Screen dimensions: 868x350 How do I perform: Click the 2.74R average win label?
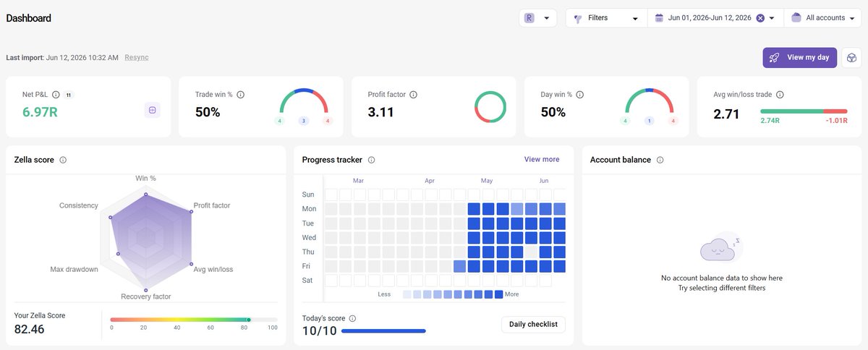tap(770, 121)
